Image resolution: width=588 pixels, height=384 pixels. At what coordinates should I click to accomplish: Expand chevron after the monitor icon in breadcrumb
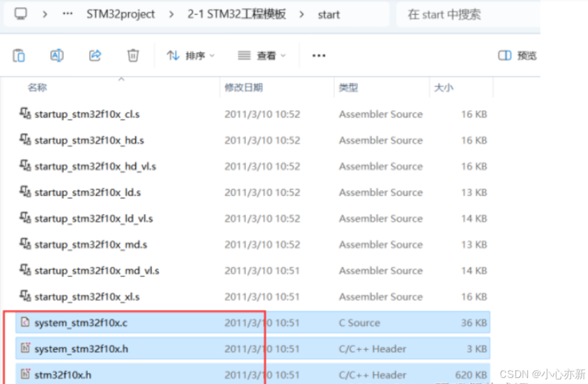45,15
